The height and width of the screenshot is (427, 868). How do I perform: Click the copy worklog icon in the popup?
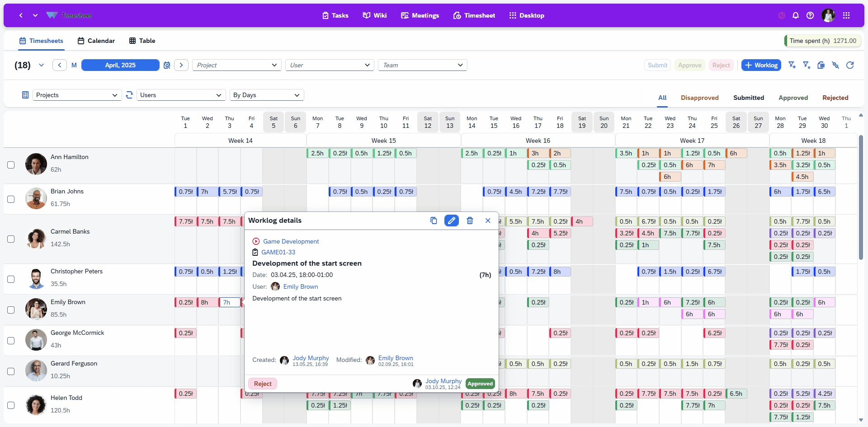pyautogui.click(x=434, y=221)
